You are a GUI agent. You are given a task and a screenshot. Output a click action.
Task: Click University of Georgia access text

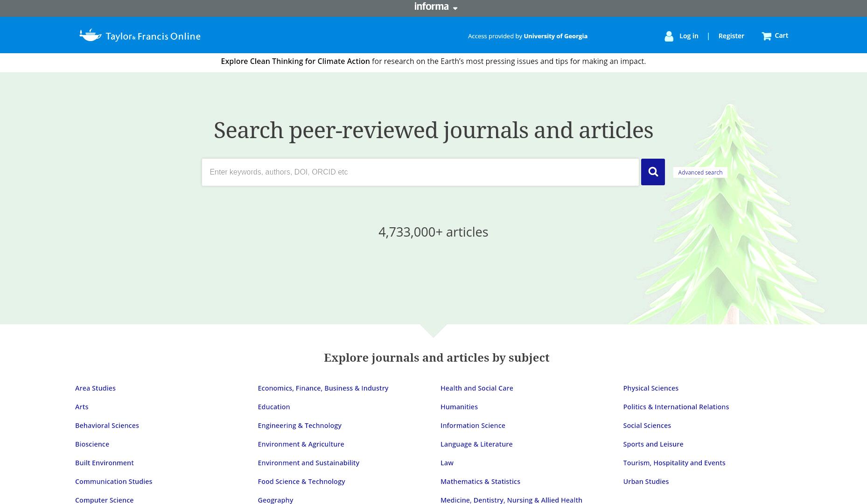tap(555, 36)
